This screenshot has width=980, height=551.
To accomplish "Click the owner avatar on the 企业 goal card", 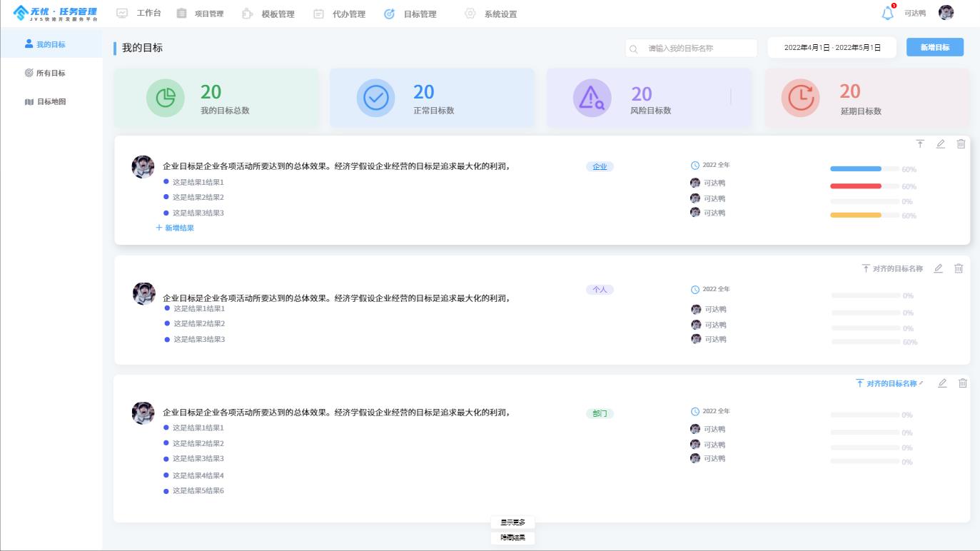I will click(x=143, y=167).
